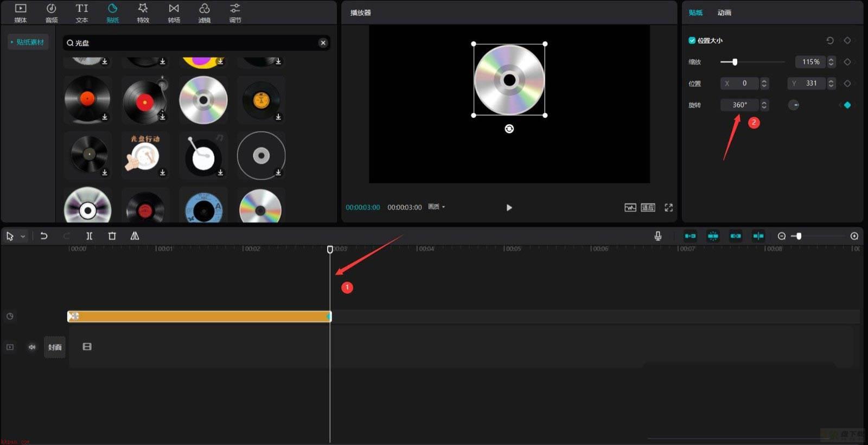The height and width of the screenshot is (445, 868).
Task: Download the black vinyl with orange label sticker
Action: pos(278,117)
